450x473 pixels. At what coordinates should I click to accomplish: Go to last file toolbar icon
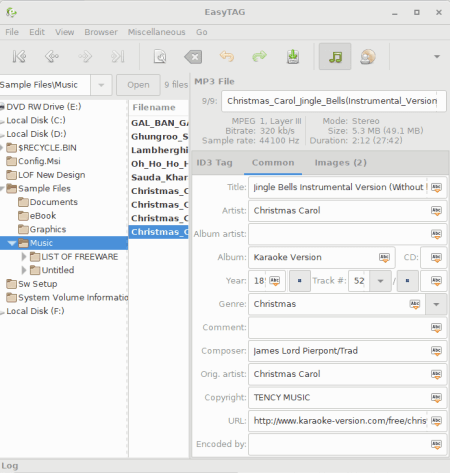(118, 56)
